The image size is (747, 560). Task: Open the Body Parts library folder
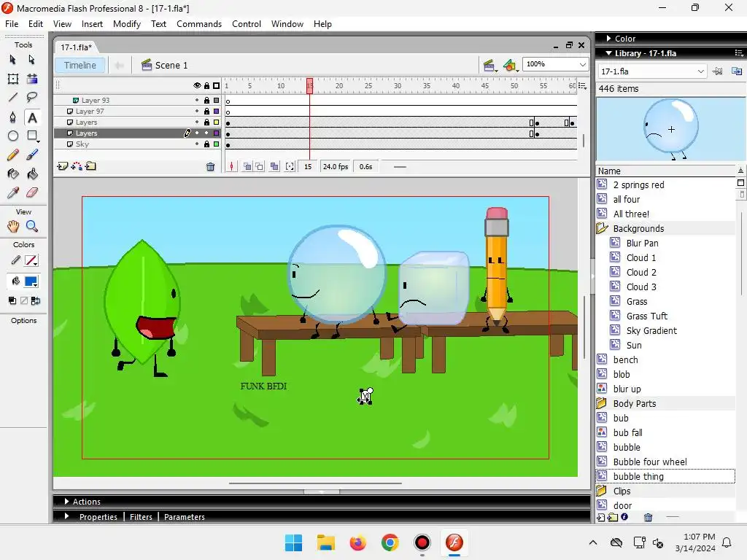click(x=602, y=403)
